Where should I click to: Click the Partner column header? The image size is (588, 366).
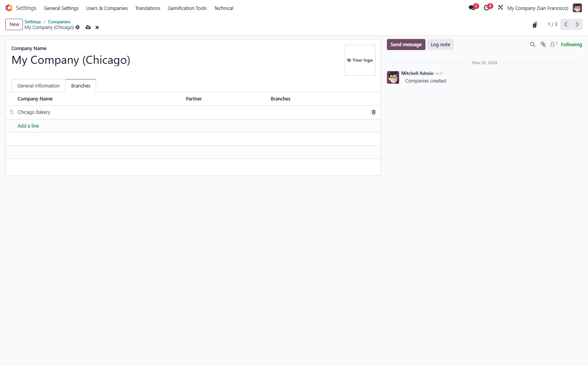194,99
